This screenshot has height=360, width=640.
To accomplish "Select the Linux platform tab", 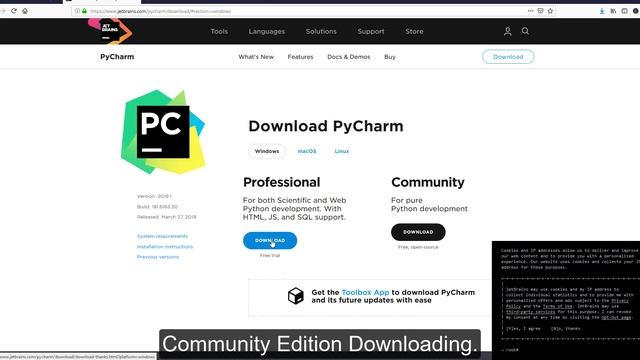I will [342, 151].
